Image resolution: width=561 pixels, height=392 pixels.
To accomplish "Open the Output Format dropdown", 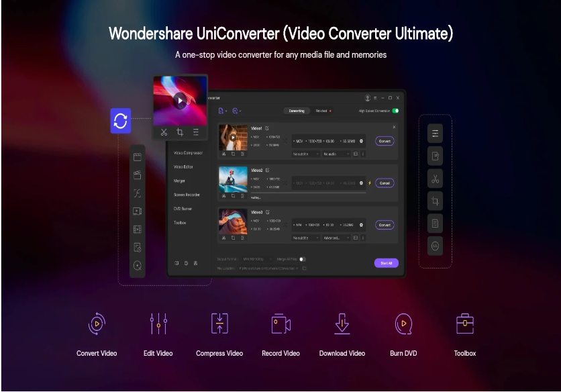I will point(257,259).
